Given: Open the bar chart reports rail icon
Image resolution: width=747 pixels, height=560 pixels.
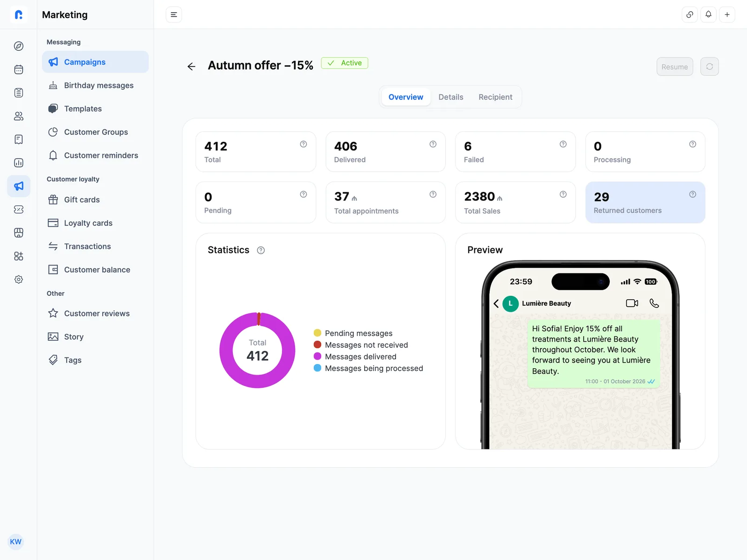Looking at the screenshot, I should [19, 163].
